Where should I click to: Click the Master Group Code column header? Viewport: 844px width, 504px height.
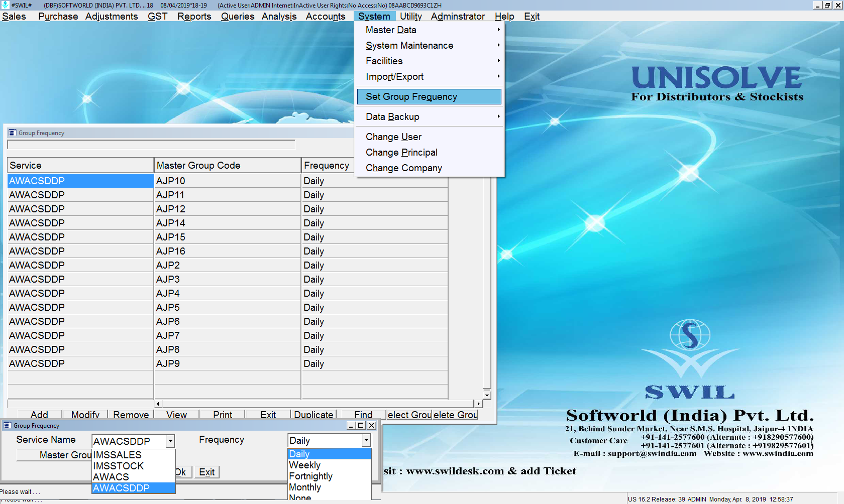pyautogui.click(x=227, y=165)
